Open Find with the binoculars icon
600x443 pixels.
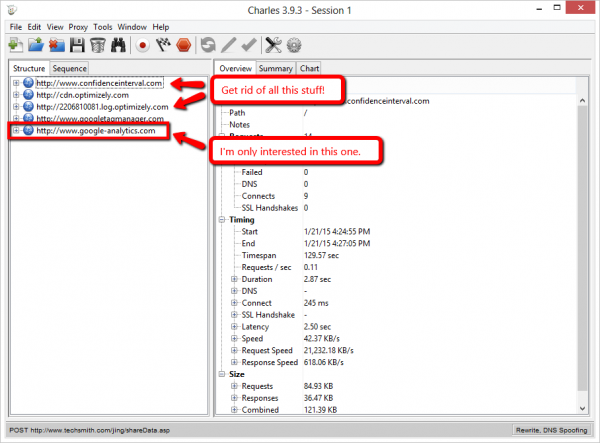[118, 45]
